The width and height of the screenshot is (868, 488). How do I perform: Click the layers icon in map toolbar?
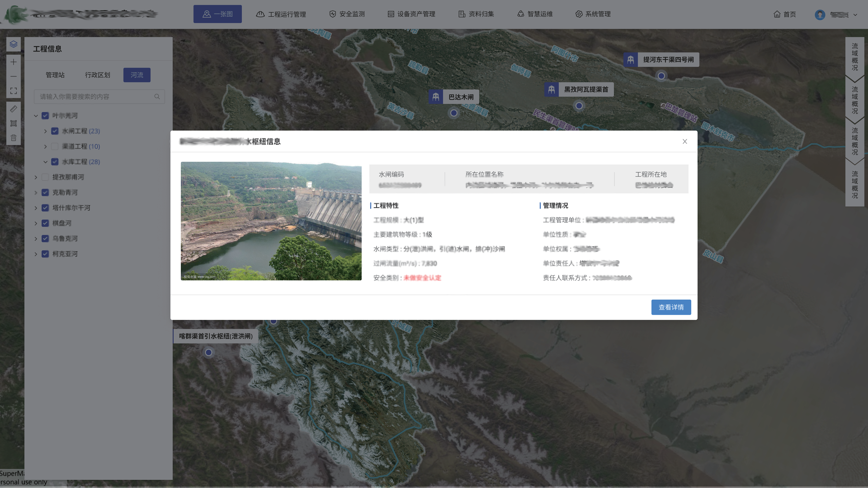coord(14,44)
